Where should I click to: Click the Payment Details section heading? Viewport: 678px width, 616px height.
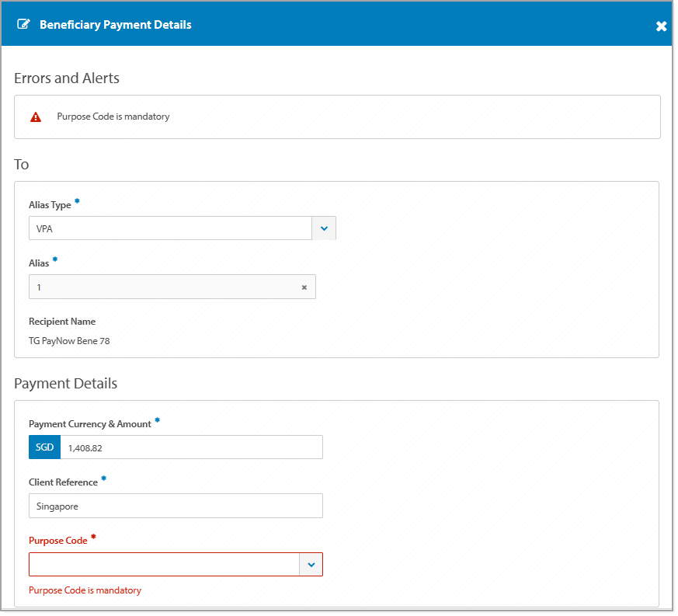tap(65, 383)
